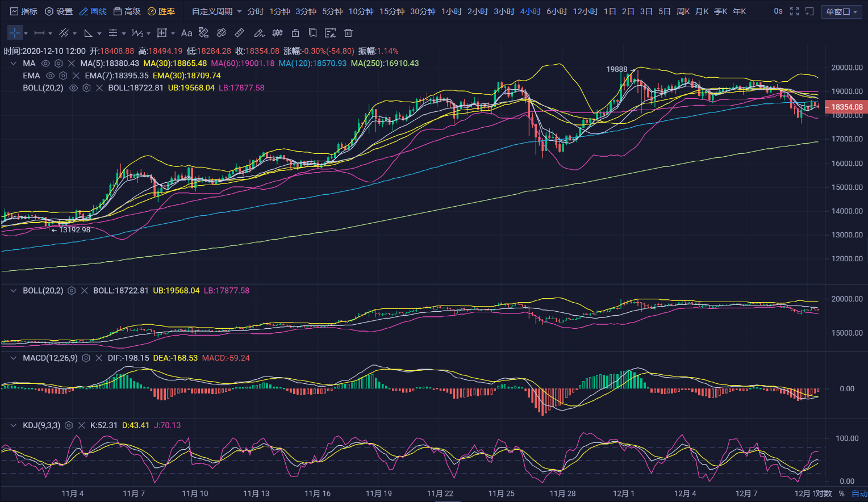The height and width of the screenshot is (502, 868).
Task: Open the 指标 indicators button
Action: click(x=24, y=11)
